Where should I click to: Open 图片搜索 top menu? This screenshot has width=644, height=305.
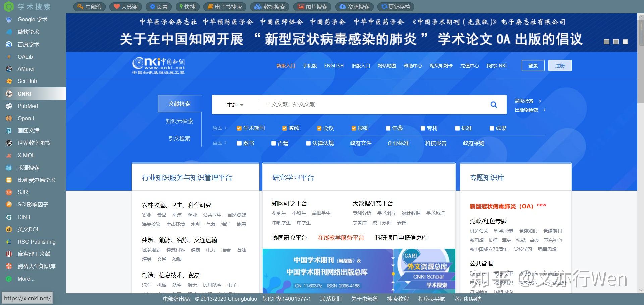(x=312, y=7)
